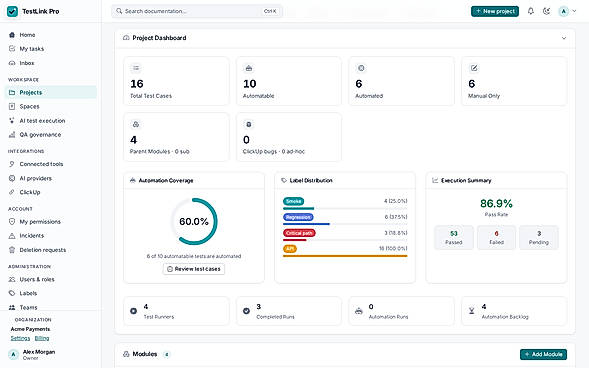Click the ClickUp bugs card icon

(x=249, y=124)
